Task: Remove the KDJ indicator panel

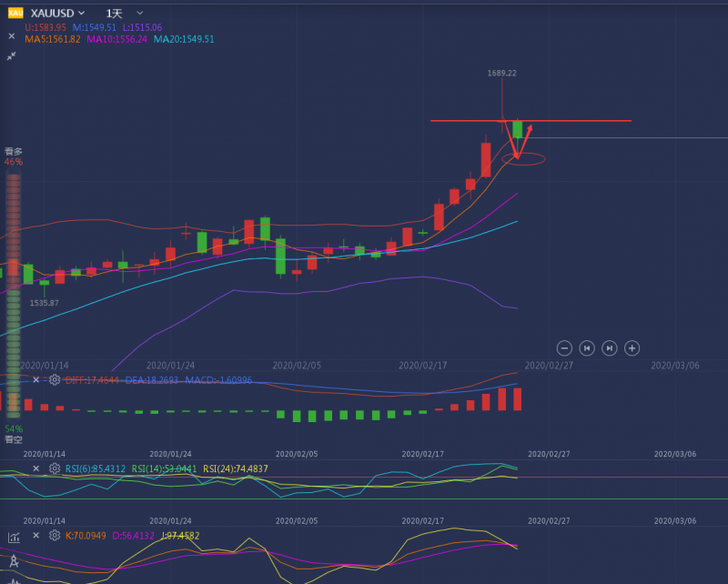Action: [36, 535]
